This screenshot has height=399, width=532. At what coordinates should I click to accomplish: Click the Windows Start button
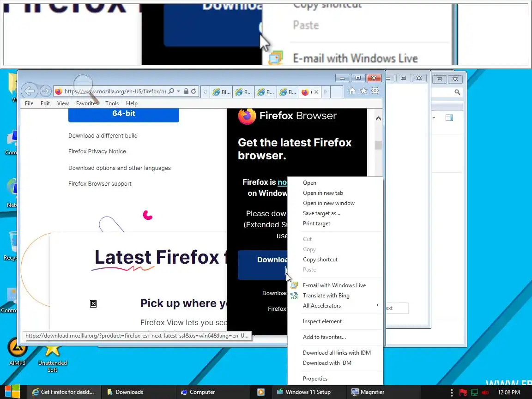click(12, 392)
